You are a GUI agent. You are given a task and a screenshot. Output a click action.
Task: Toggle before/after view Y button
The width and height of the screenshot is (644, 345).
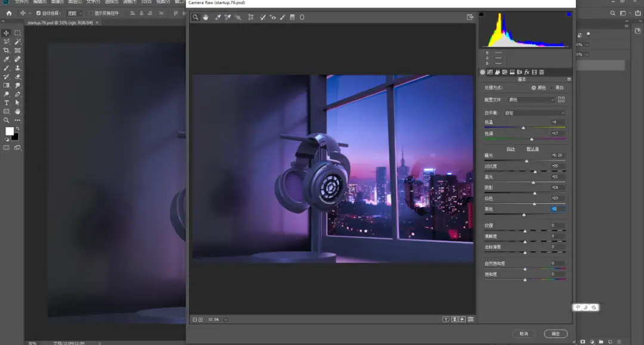(445, 319)
